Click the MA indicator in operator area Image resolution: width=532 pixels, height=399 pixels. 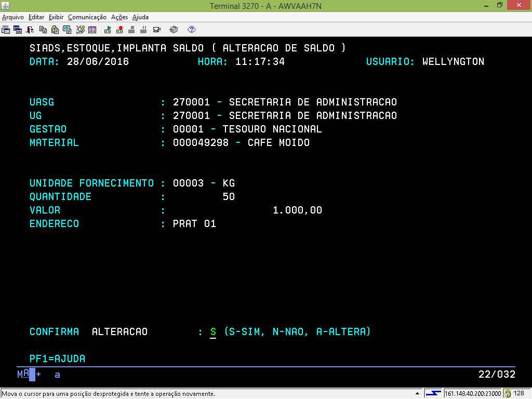pos(23,374)
